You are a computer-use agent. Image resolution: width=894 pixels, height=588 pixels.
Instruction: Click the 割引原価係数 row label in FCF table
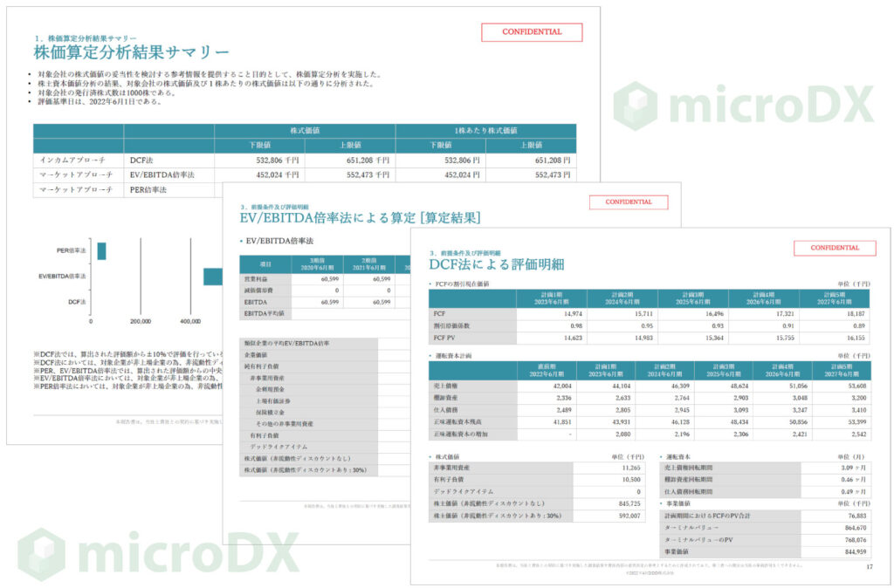[x=452, y=325]
